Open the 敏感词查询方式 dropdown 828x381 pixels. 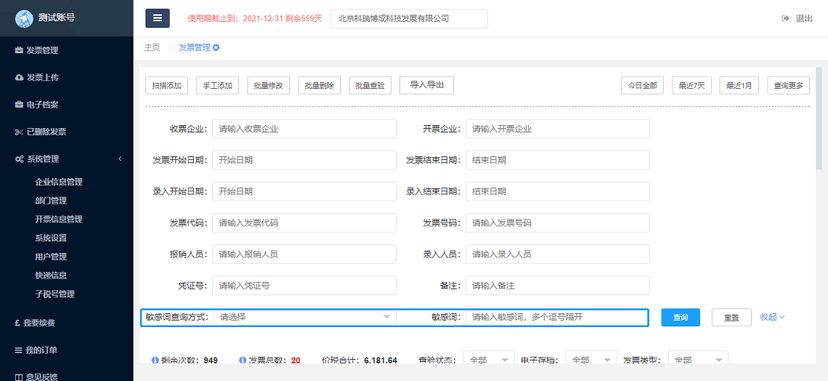coord(305,317)
